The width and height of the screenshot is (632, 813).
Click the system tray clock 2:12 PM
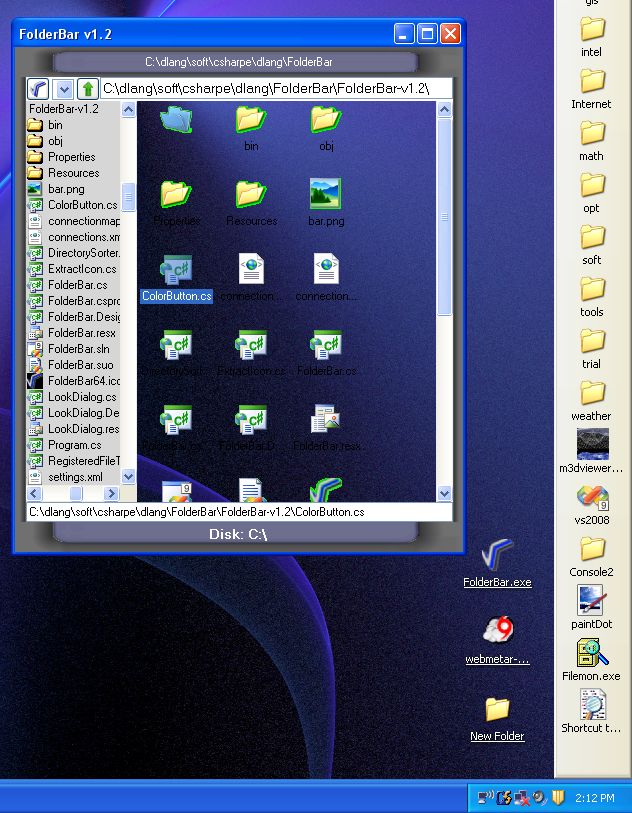point(595,798)
